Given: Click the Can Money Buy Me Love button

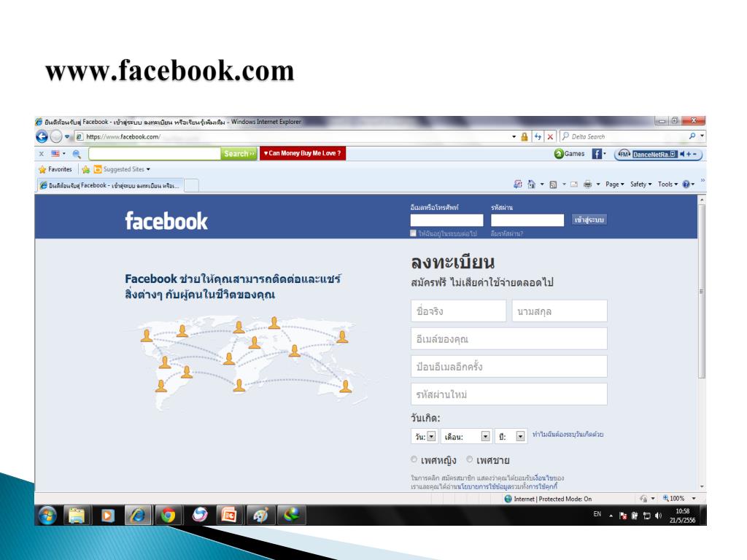Looking at the screenshot, I should (x=303, y=153).
